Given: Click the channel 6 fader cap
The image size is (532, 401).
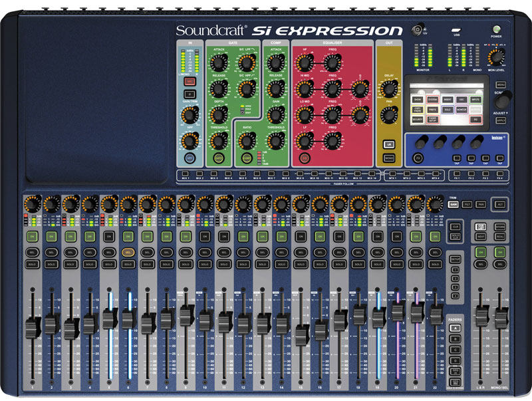Looking at the screenshot, I should 128,318.
